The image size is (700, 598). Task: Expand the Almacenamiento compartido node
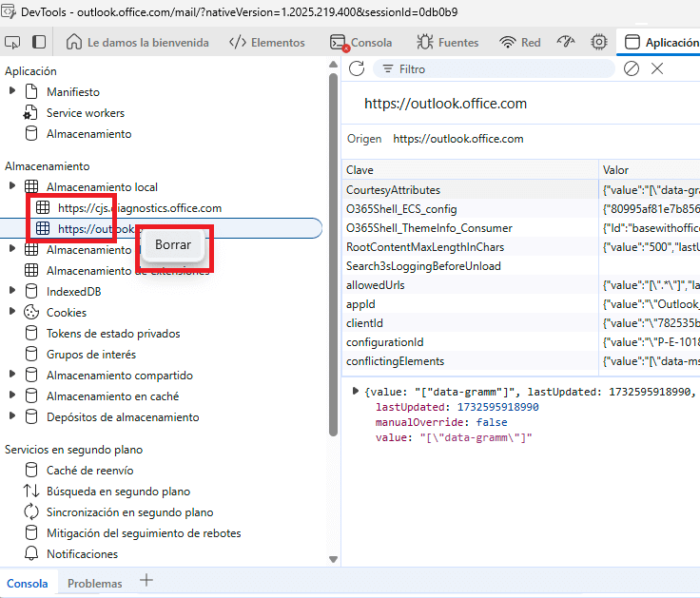(x=12, y=374)
